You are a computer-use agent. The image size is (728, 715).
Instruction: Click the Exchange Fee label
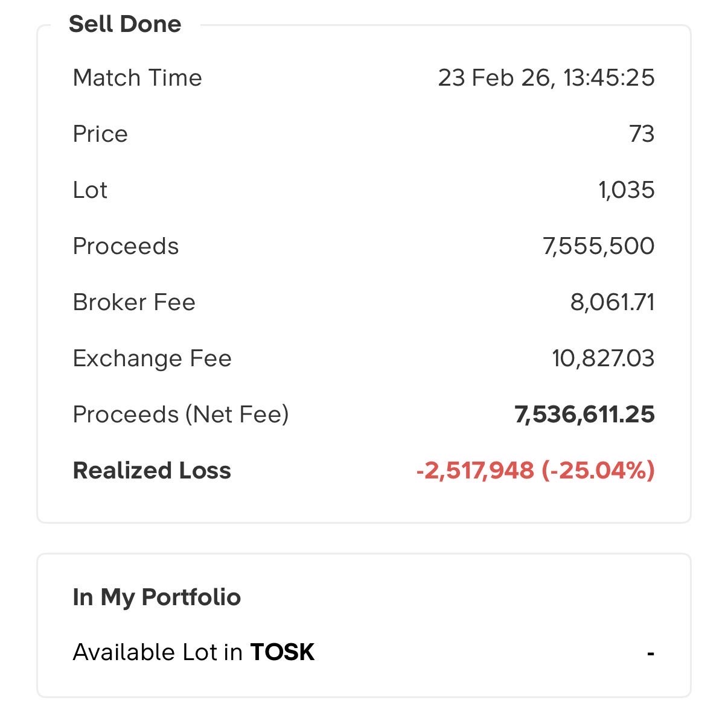(x=152, y=358)
